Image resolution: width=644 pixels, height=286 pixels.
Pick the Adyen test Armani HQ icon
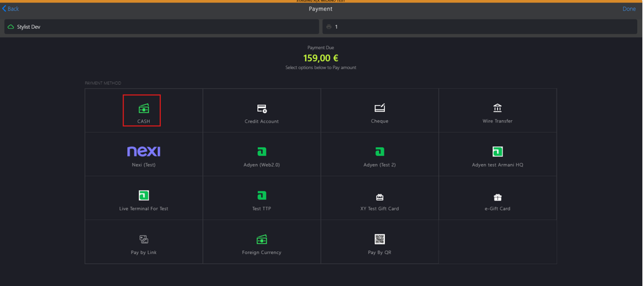pos(497,152)
